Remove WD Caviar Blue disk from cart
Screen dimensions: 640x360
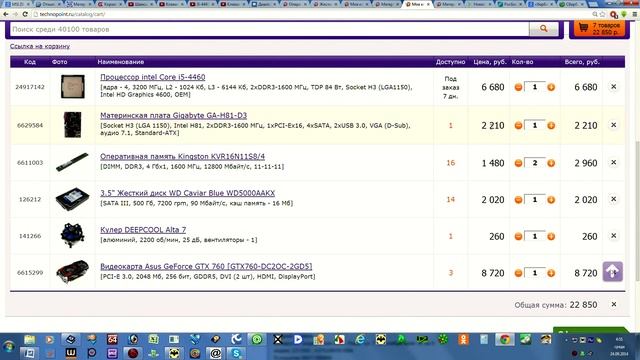[613, 199]
